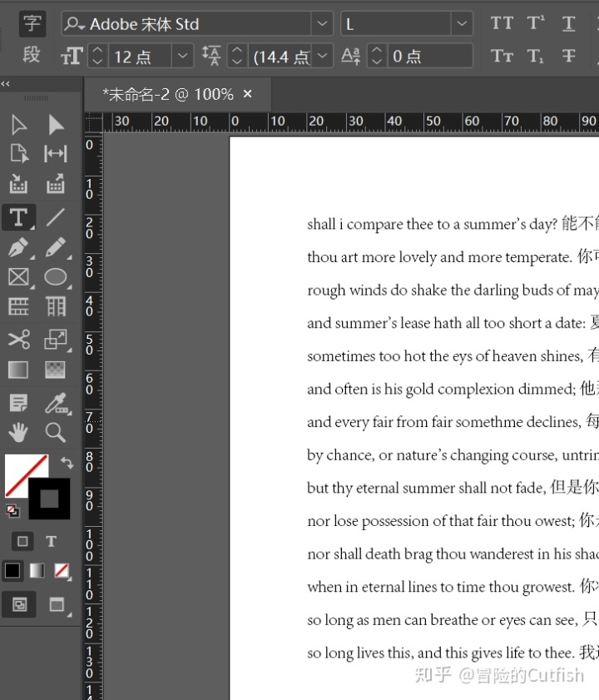Screen dimensions: 599x700
Task: Choose the Gap tool
Action: 56,154
